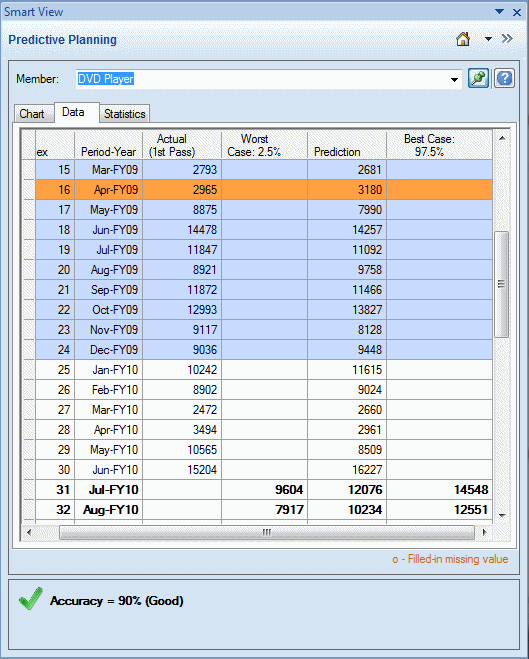
Task: Click the Period-Year column header
Action: click(108, 145)
